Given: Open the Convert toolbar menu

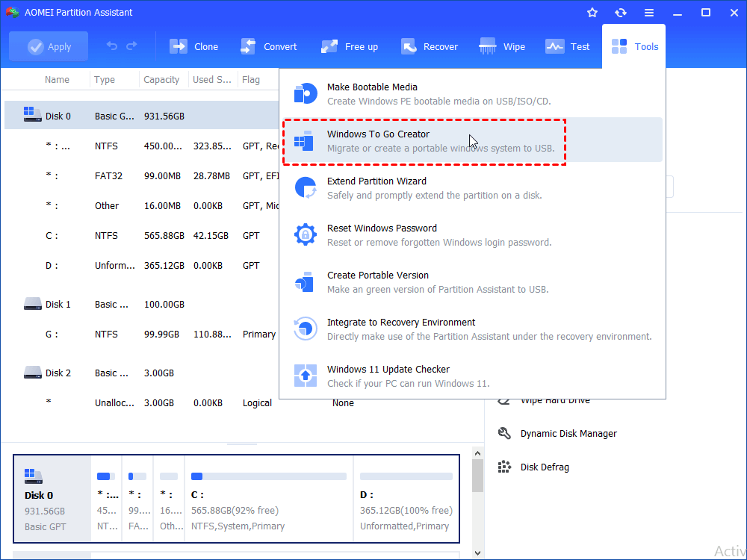Looking at the screenshot, I should pyautogui.click(x=268, y=46).
